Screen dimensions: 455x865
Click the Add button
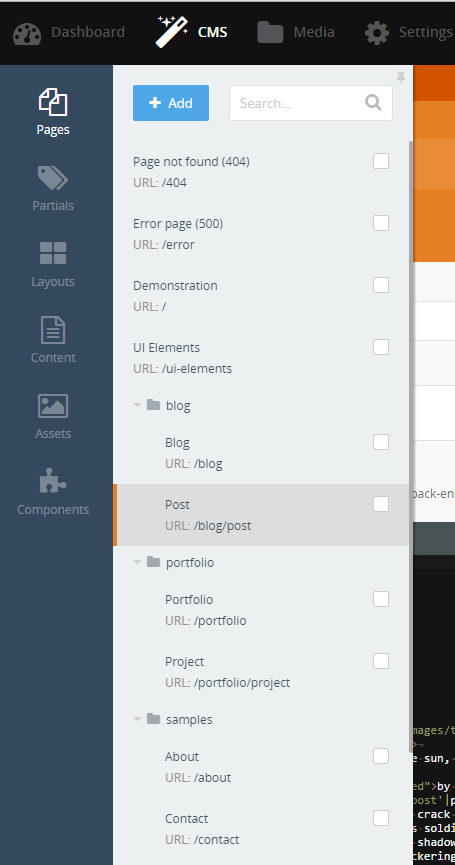click(171, 103)
